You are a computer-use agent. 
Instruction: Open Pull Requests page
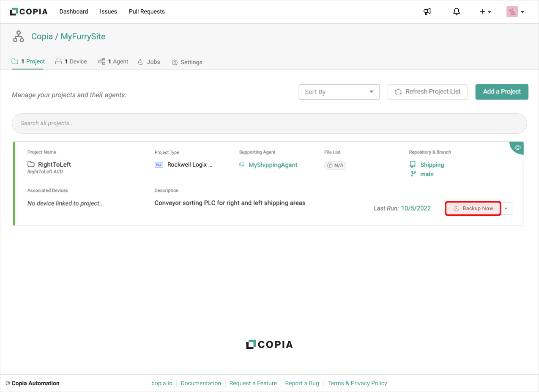point(147,11)
